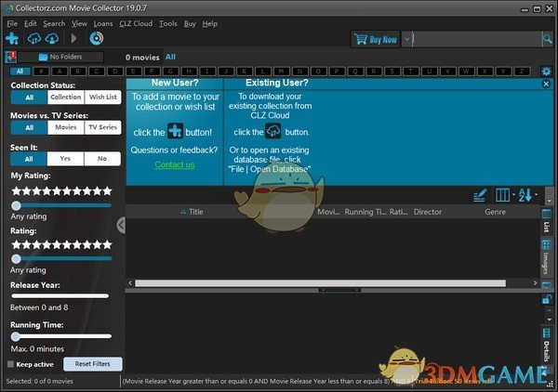Open the search options dropdown arrow
Image resolution: width=558 pixels, height=392 pixels.
click(406, 39)
